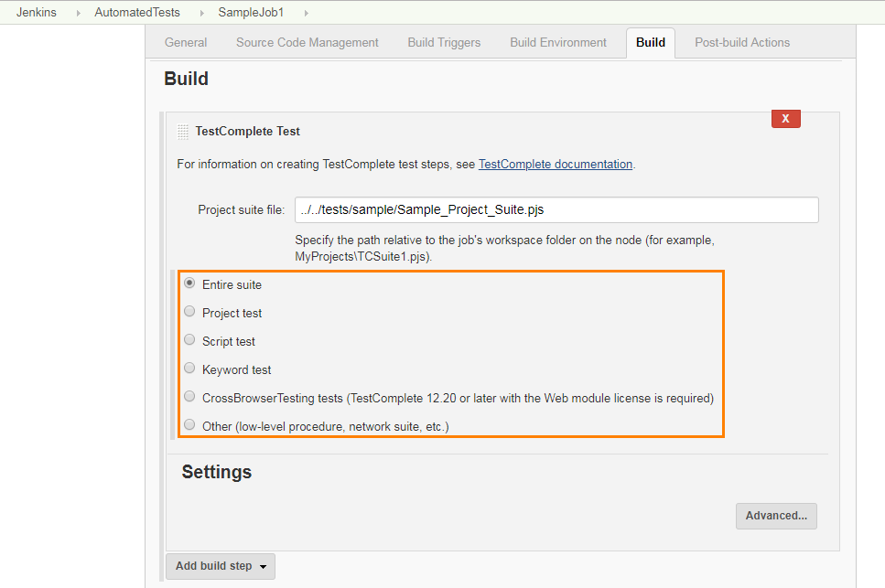Select the Build tab
The height and width of the screenshot is (588, 885).
pos(651,43)
